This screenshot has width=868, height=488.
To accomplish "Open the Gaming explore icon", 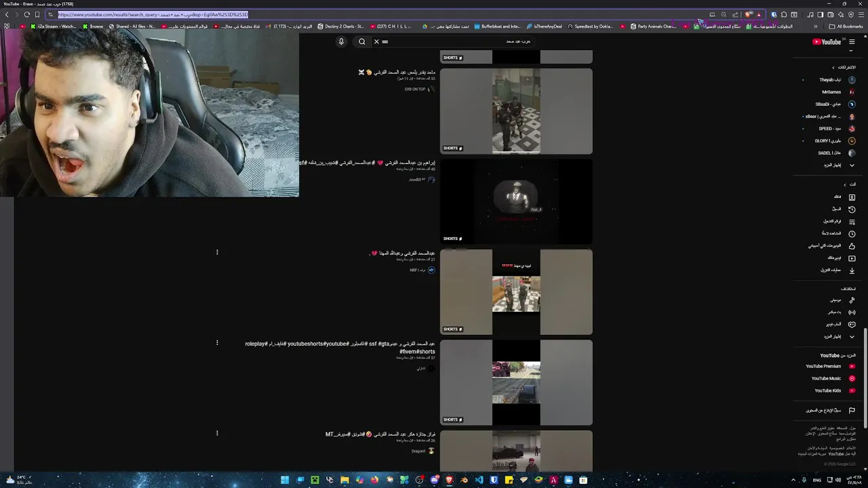I will [852, 325].
